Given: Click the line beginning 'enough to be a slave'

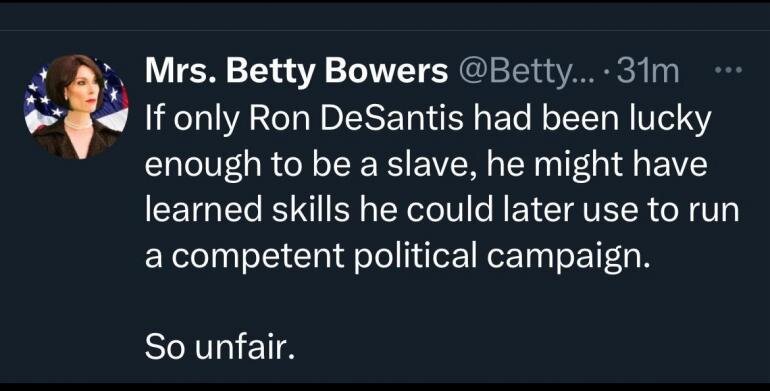Looking at the screenshot, I should click(426, 166).
